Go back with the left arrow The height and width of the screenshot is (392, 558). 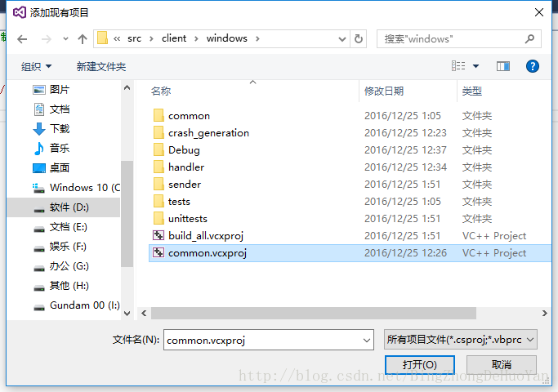click(x=22, y=38)
